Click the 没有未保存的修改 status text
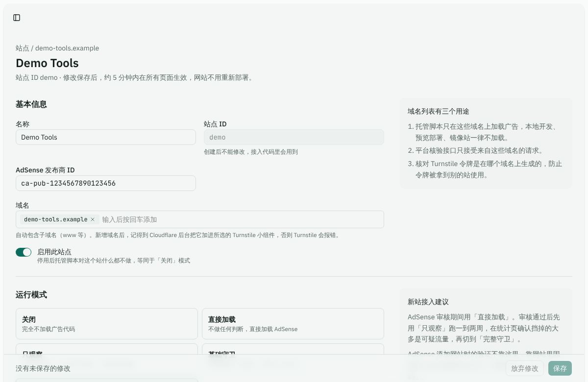The image size is (588, 382). [43, 368]
